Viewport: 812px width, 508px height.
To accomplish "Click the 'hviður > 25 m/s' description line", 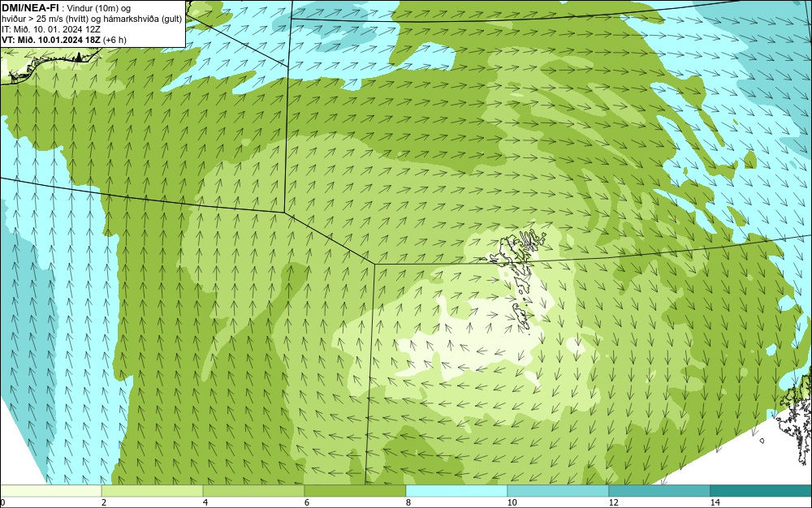I will click(92, 19).
